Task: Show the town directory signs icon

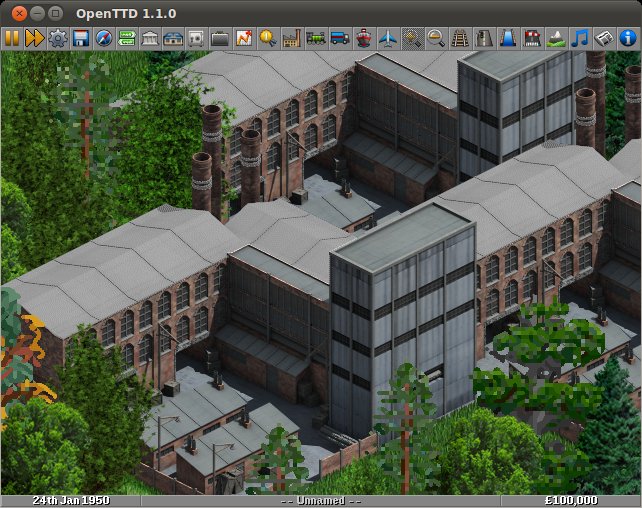Action: [x=127, y=38]
